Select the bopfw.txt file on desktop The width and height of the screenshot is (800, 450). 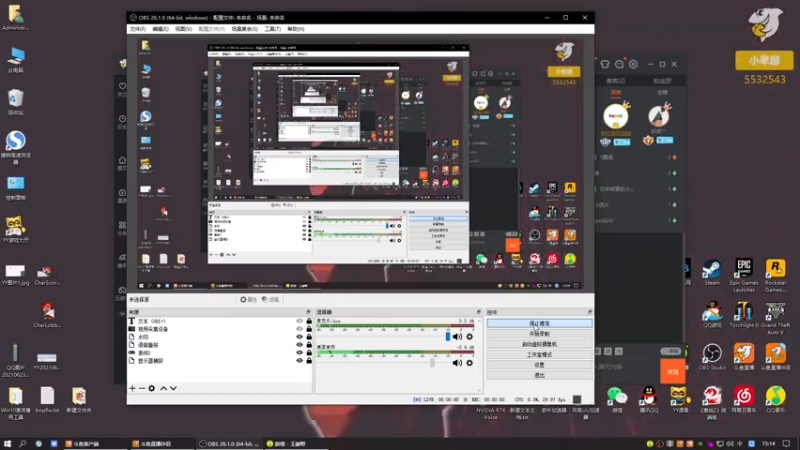point(47,399)
